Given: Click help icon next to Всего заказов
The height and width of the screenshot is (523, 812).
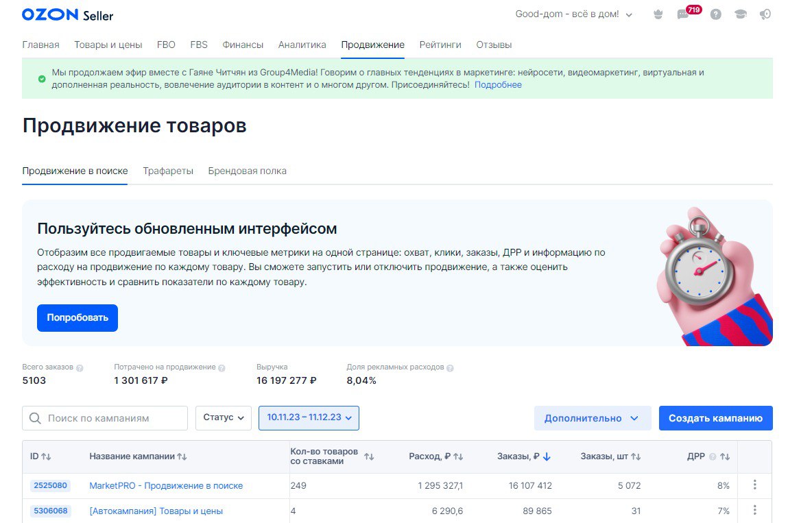Looking at the screenshot, I should (80, 368).
